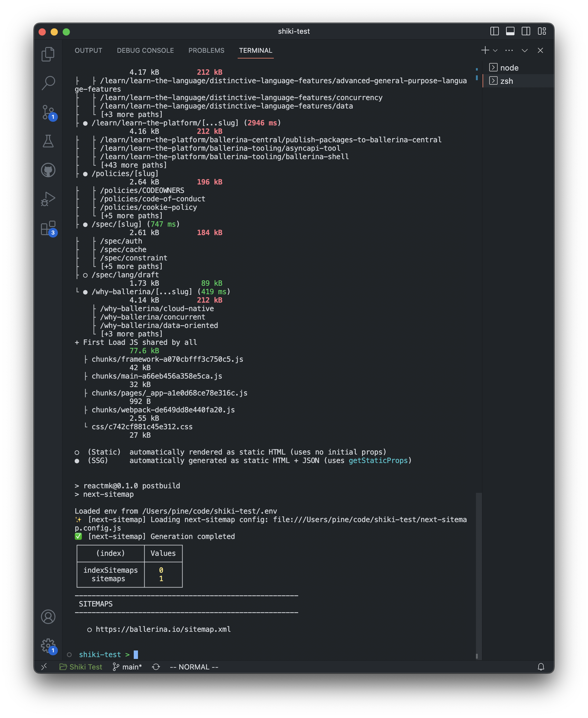
Task: Open the ballerina.io sitemap.xml link
Action: (163, 629)
